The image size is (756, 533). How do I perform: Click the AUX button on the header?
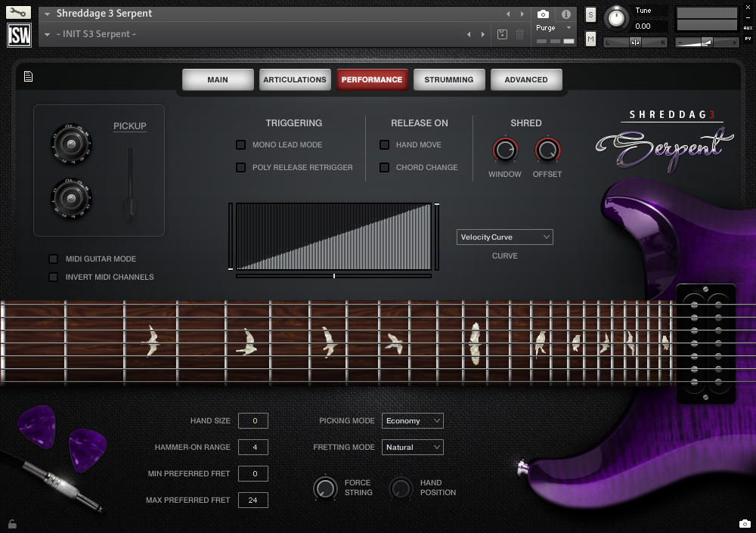click(x=748, y=28)
